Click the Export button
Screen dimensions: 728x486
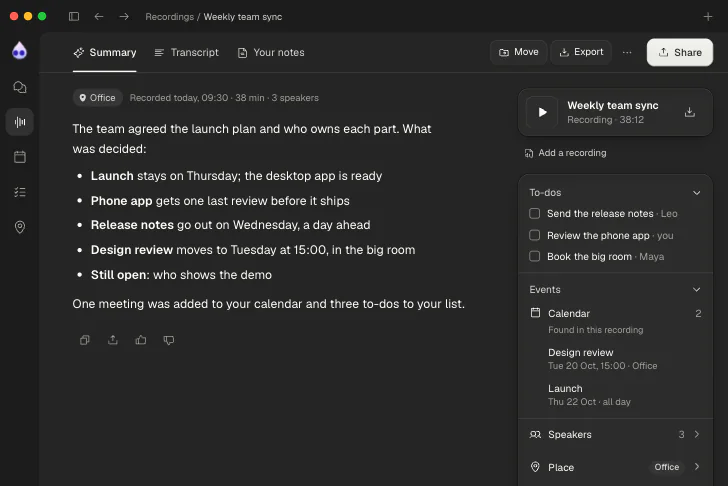(x=581, y=52)
